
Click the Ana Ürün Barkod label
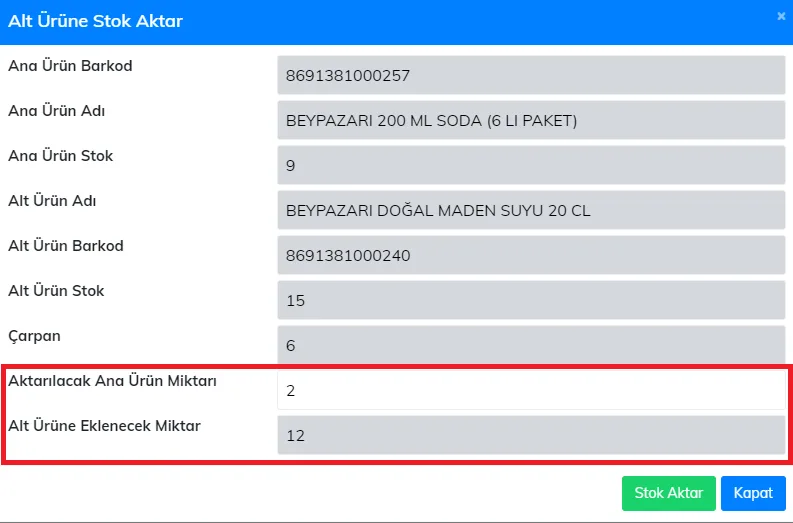click(70, 66)
